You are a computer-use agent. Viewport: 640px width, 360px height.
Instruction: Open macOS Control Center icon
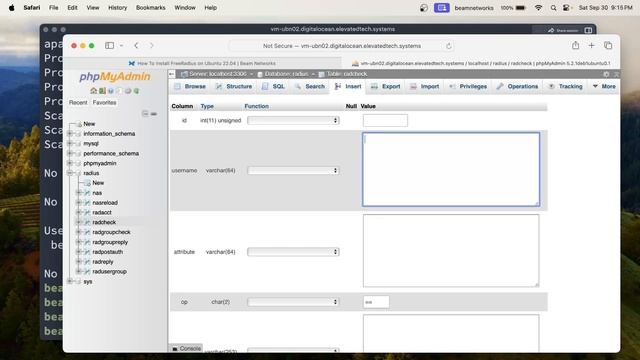[566, 8]
